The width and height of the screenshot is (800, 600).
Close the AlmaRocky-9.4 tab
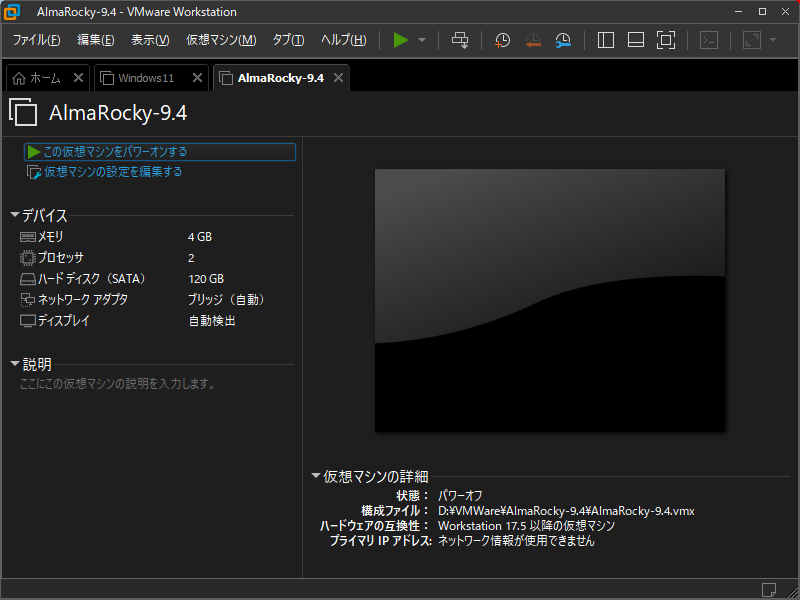tap(338, 78)
